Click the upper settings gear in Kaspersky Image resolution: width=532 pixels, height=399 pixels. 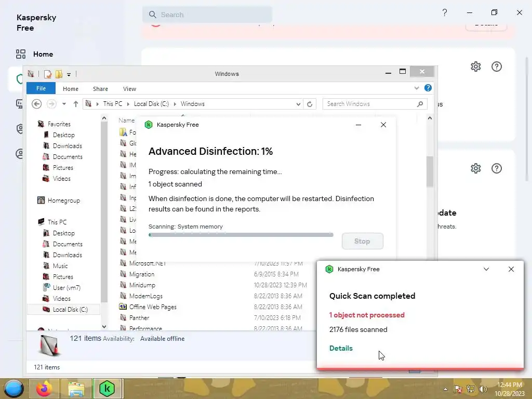click(x=476, y=66)
